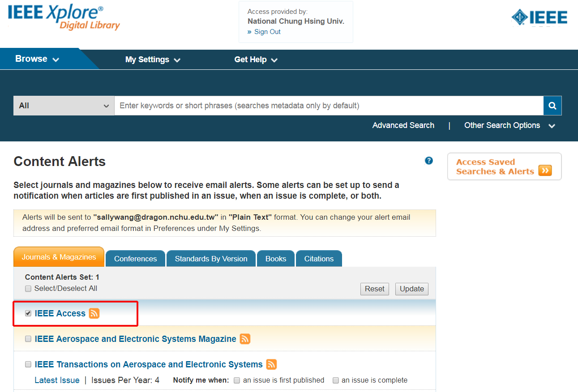Open the IEEE Access journal link

pyautogui.click(x=60, y=313)
